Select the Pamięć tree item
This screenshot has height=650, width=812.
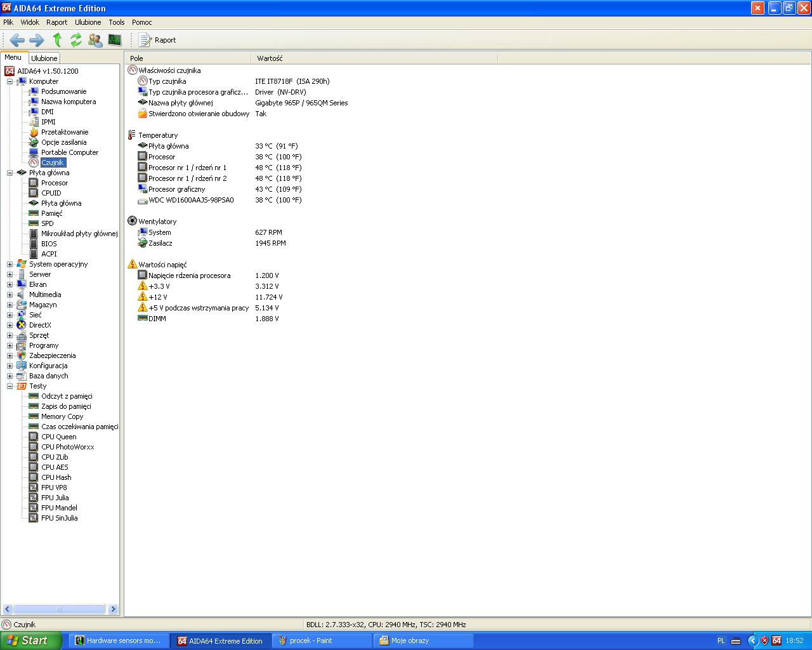pyautogui.click(x=52, y=213)
